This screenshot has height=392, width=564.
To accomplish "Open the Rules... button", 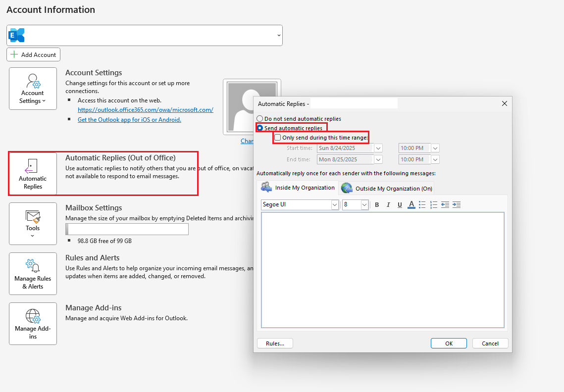I will pos(275,343).
